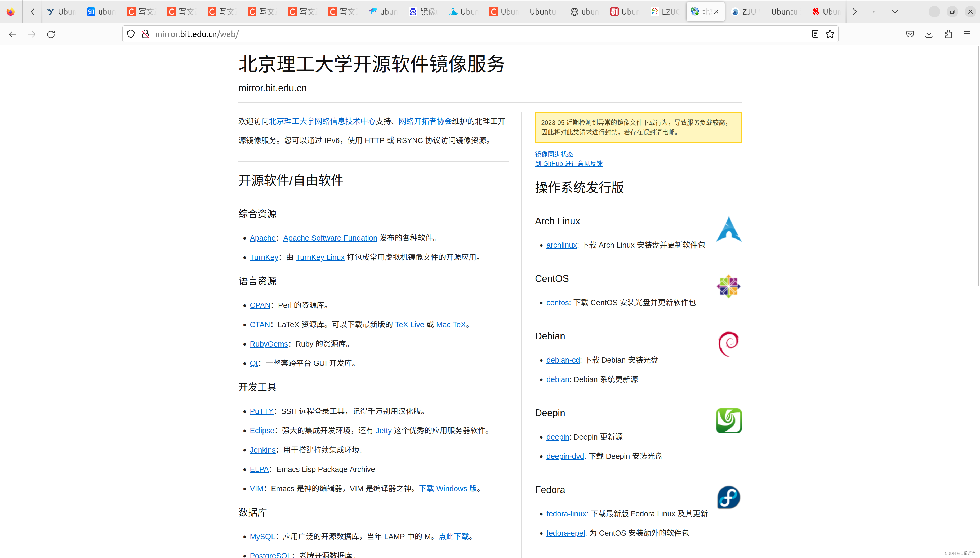Screen dimensions: 980x558
Task: Open the Apache mirror link
Action: 262,238
